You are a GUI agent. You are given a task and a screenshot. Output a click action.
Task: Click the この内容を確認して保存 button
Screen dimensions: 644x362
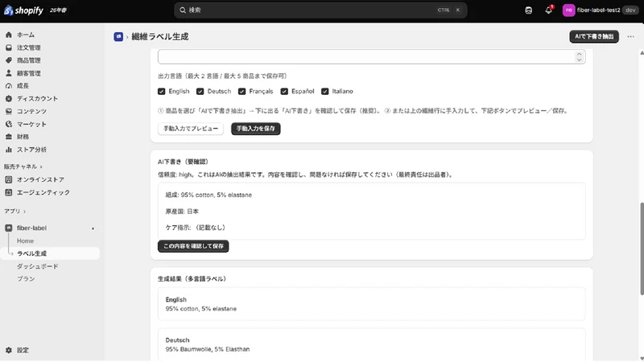click(193, 246)
